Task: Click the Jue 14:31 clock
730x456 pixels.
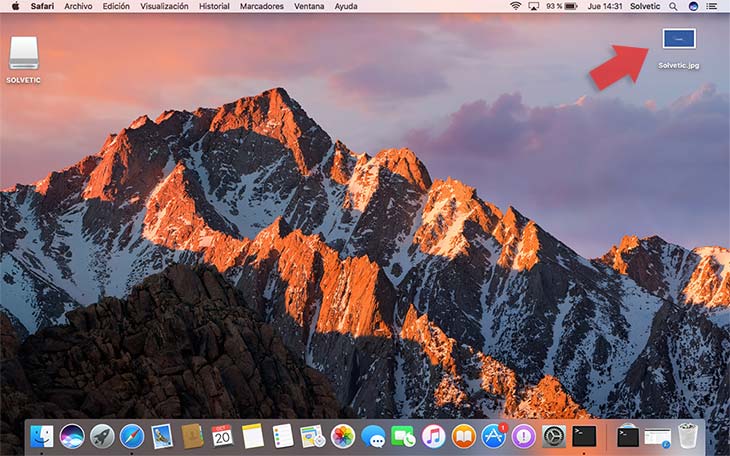Action: [x=605, y=6]
